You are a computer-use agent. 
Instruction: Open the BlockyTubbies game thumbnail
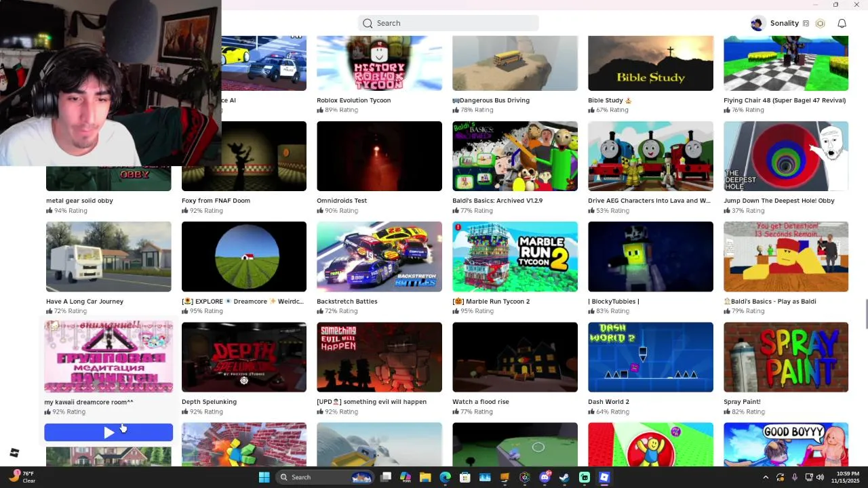pos(650,257)
